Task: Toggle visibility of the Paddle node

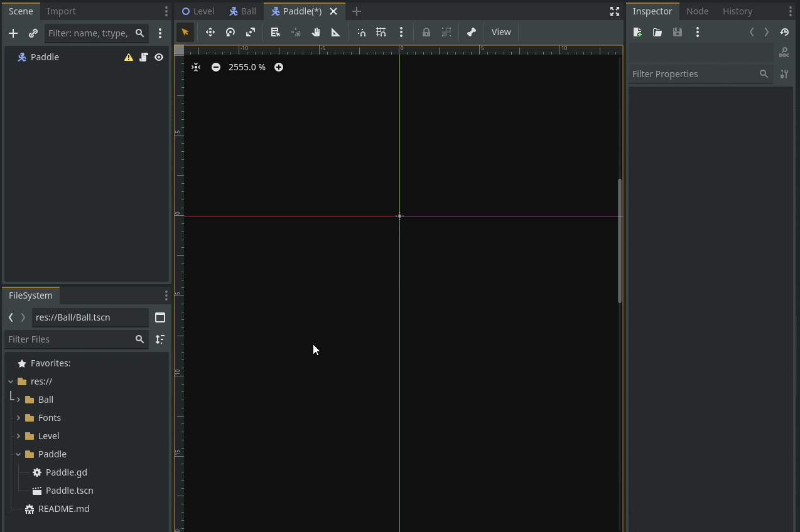Action: click(159, 57)
